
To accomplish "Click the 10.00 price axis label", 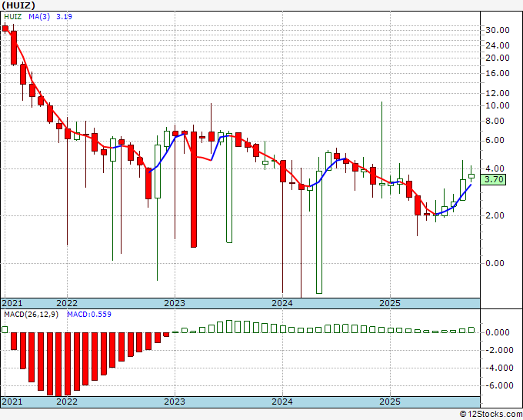I will pyautogui.click(x=498, y=105).
